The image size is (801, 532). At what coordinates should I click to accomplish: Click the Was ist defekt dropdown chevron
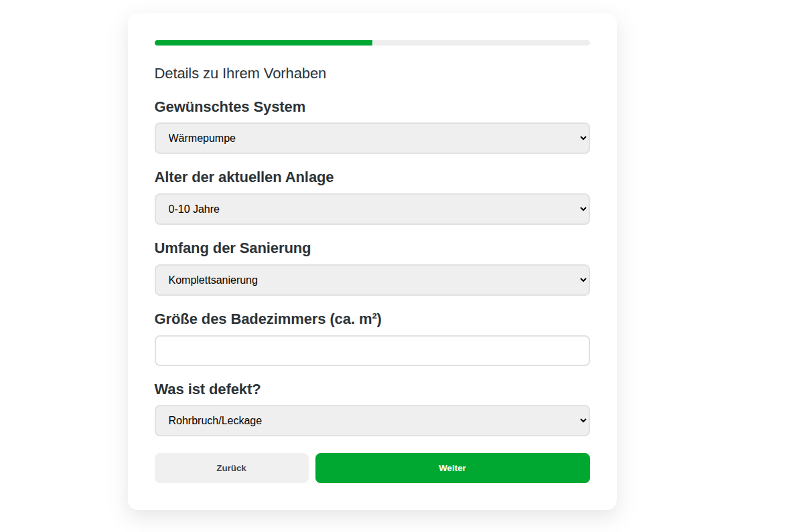[x=583, y=421]
